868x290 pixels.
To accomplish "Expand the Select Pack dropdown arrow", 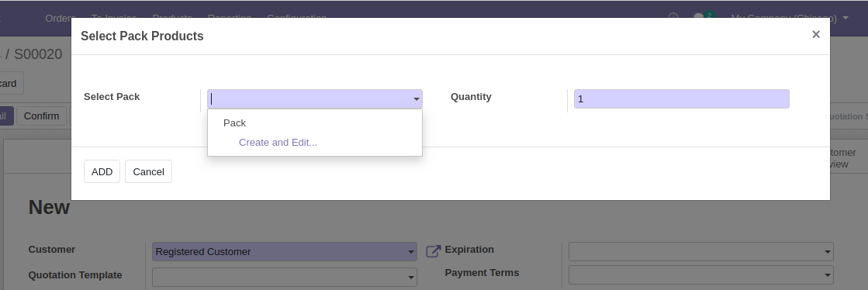I will tap(417, 99).
